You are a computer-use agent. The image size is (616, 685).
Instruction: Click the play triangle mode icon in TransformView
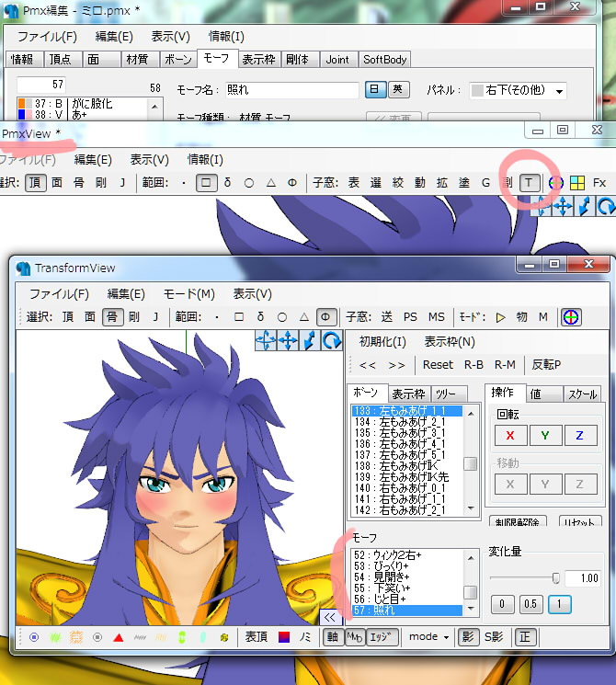pyautogui.click(x=500, y=317)
